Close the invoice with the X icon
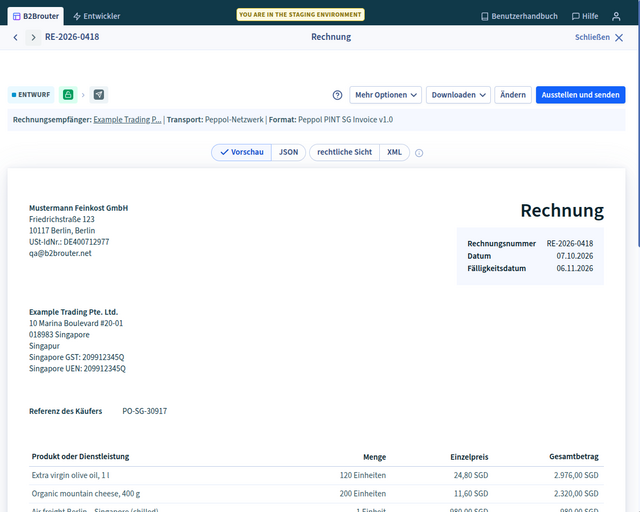Screen dimensions: 640x512 pyautogui.click(x=619, y=38)
